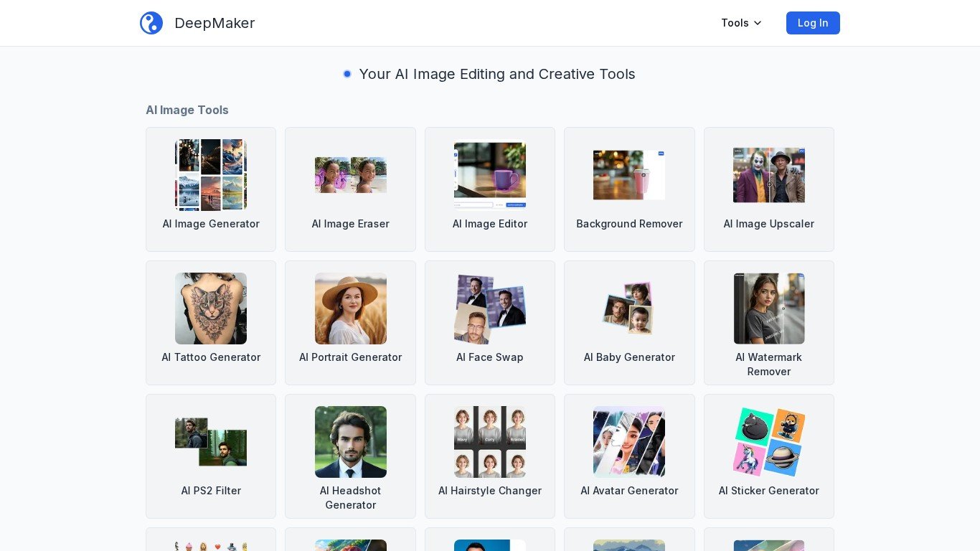Open the AI Sticker Generator thumbnail
This screenshot has height=551, width=980.
click(768, 442)
